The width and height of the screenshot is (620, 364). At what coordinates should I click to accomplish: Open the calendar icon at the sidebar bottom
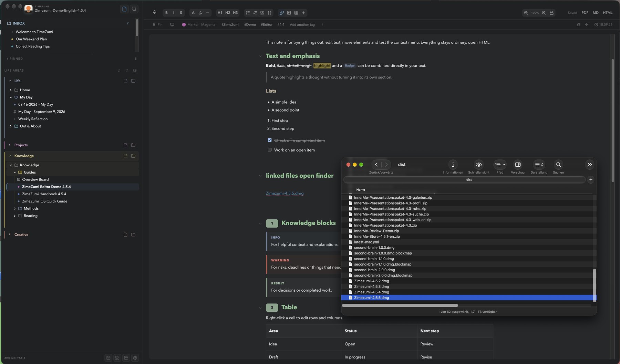[x=108, y=358]
